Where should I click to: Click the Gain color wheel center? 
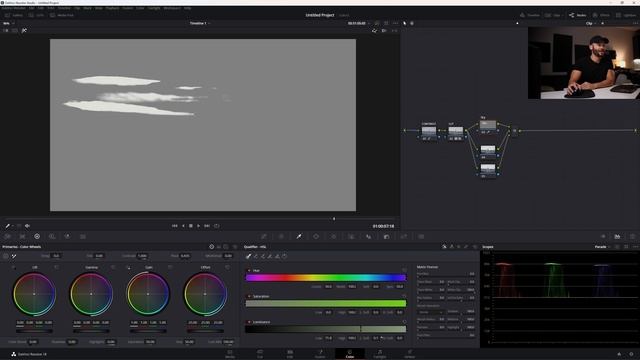pos(148,294)
